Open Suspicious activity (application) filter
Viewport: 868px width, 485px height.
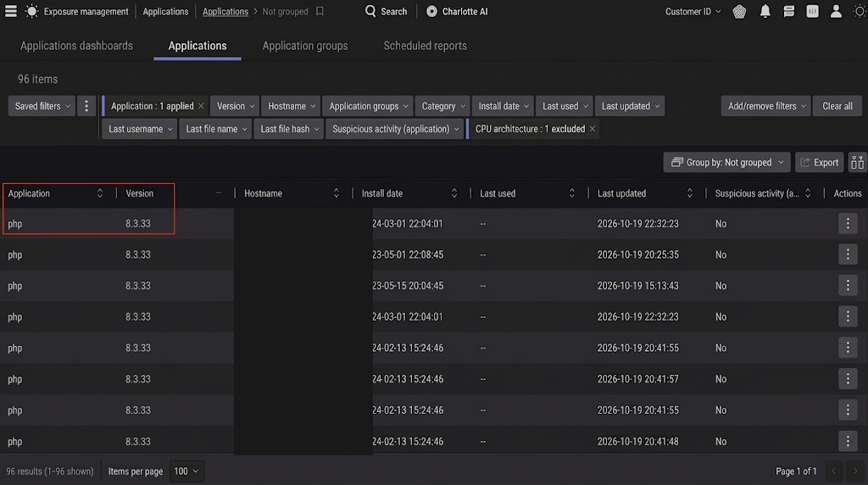click(x=395, y=129)
